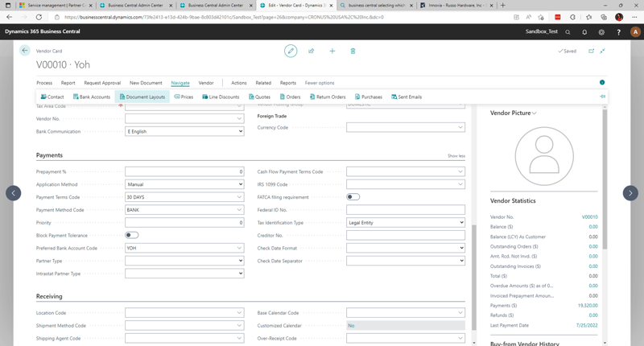Open the Request Approval menu
Image resolution: width=644 pixels, height=346 pixels.
pyautogui.click(x=102, y=83)
